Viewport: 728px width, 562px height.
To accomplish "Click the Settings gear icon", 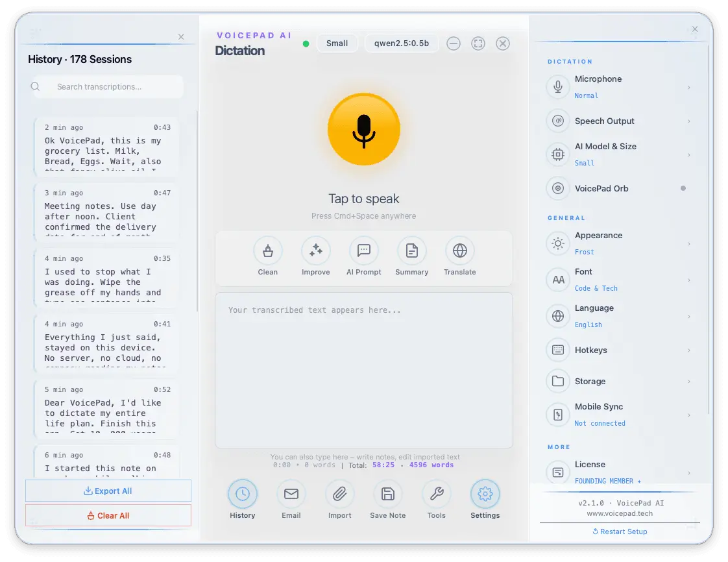I will point(485,494).
